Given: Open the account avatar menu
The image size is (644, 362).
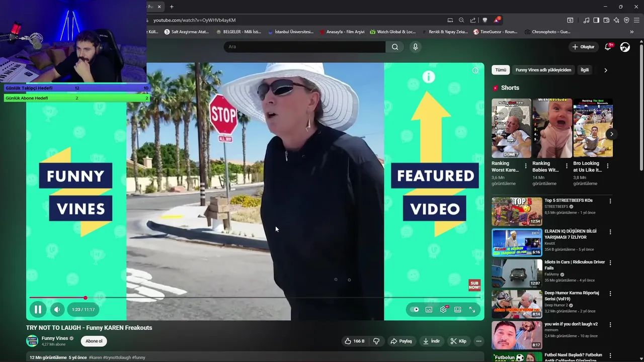Looking at the screenshot, I should coord(625,47).
